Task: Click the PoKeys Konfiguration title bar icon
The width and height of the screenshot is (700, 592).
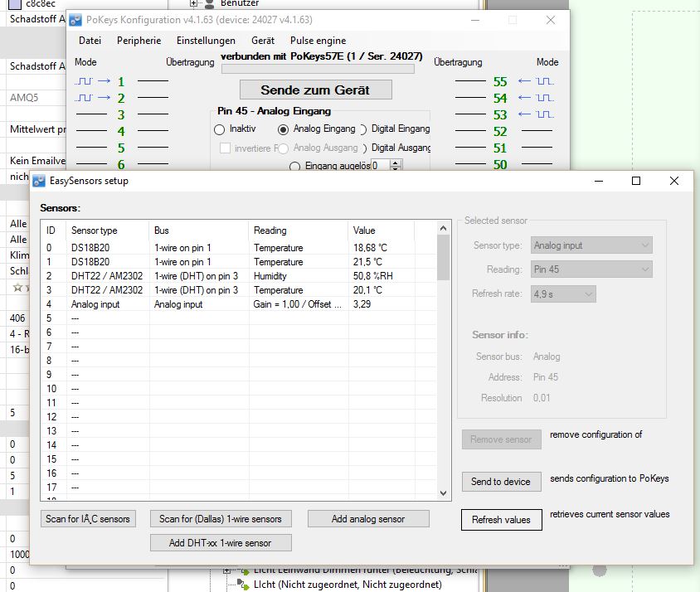Action: (75, 20)
